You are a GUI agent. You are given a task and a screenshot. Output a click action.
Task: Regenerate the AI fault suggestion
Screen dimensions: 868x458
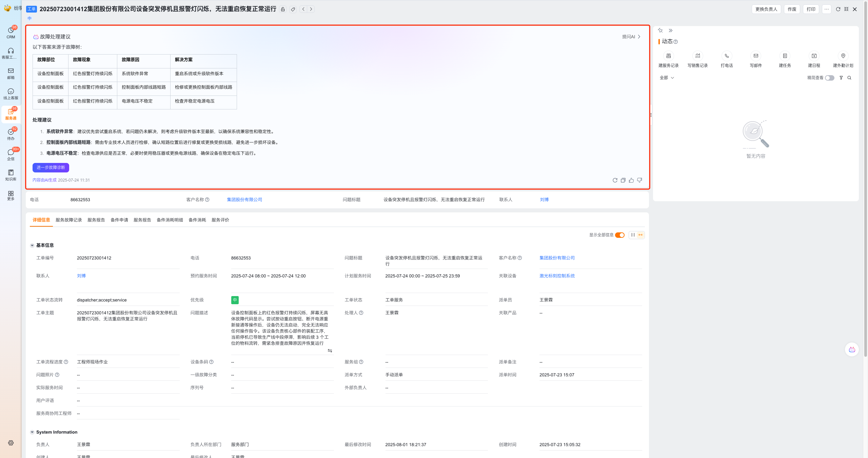click(615, 180)
